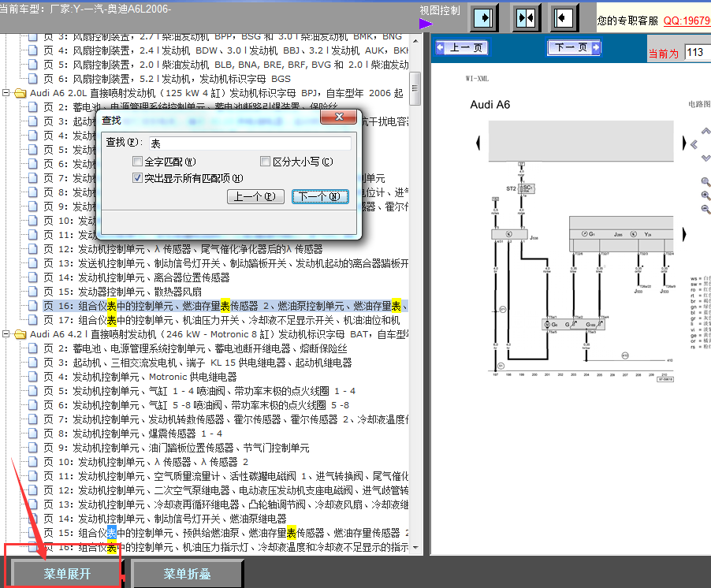Click page icon of 页 8 爆震传感器 row
Viewport: 711px width, 588px height.
[x=32, y=434]
